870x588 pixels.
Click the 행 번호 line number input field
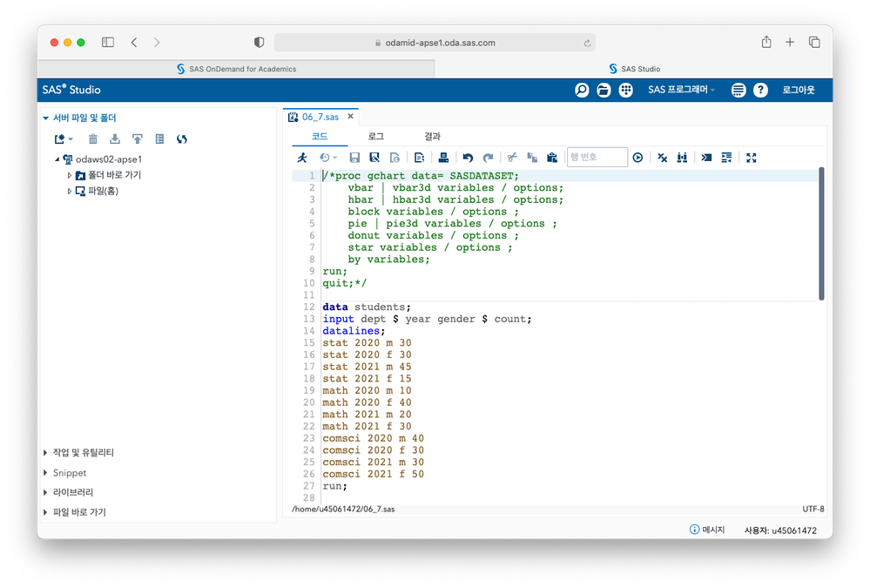[x=597, y=158]
